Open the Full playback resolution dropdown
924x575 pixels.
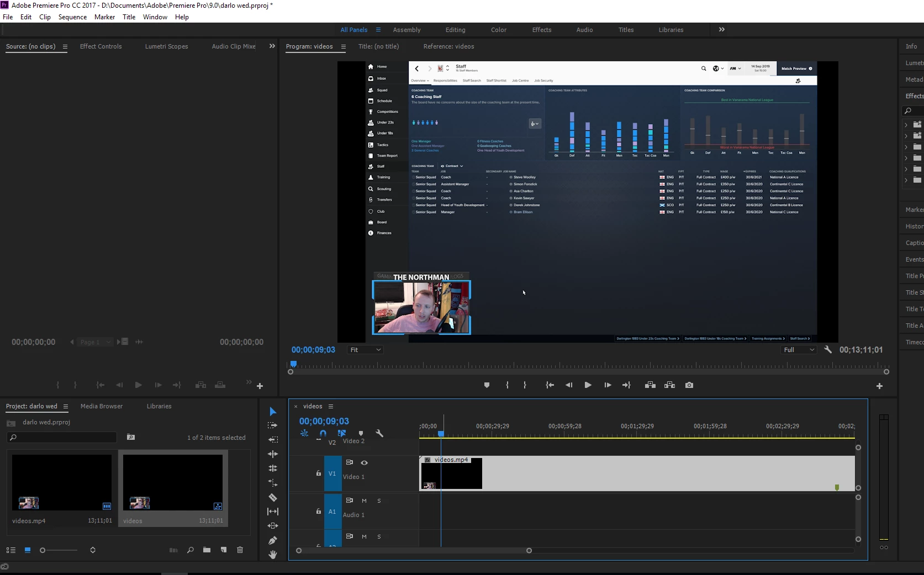pyautogui.click(x=799, y=350)
